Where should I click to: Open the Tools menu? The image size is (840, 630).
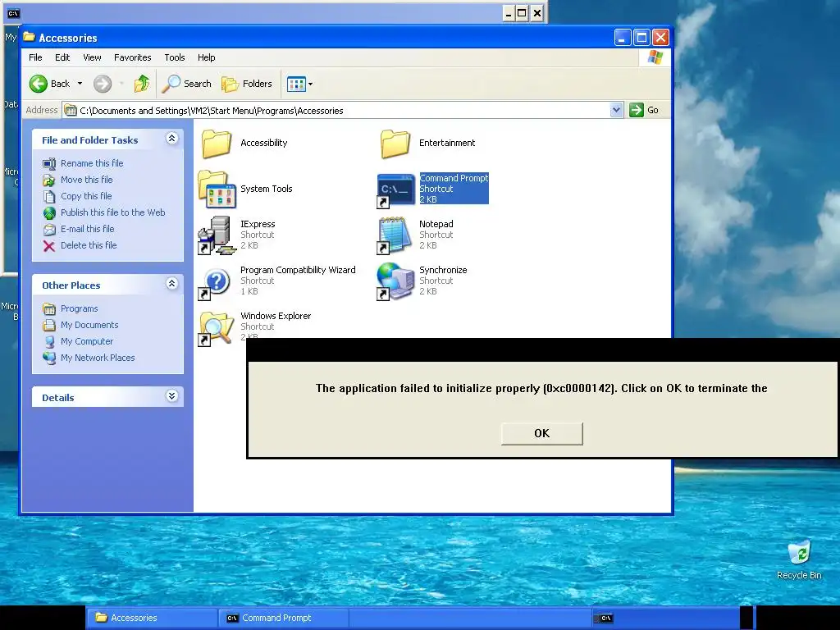click(175, 57)
